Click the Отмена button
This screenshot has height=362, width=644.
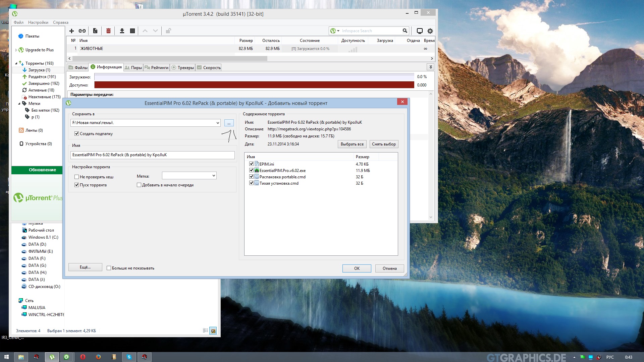[389, 268]
